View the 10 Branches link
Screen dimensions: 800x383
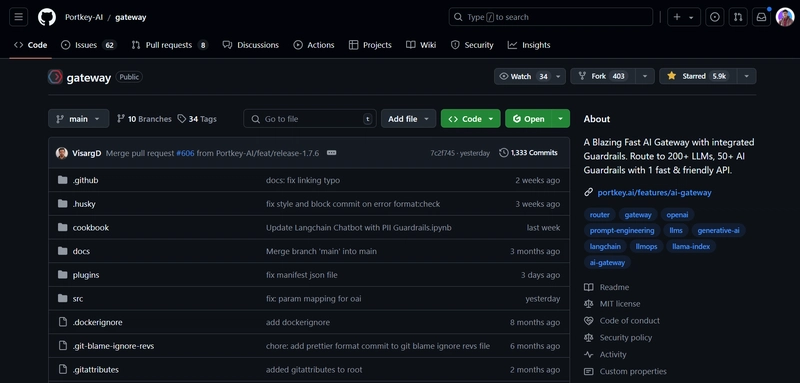click(144, 119)
